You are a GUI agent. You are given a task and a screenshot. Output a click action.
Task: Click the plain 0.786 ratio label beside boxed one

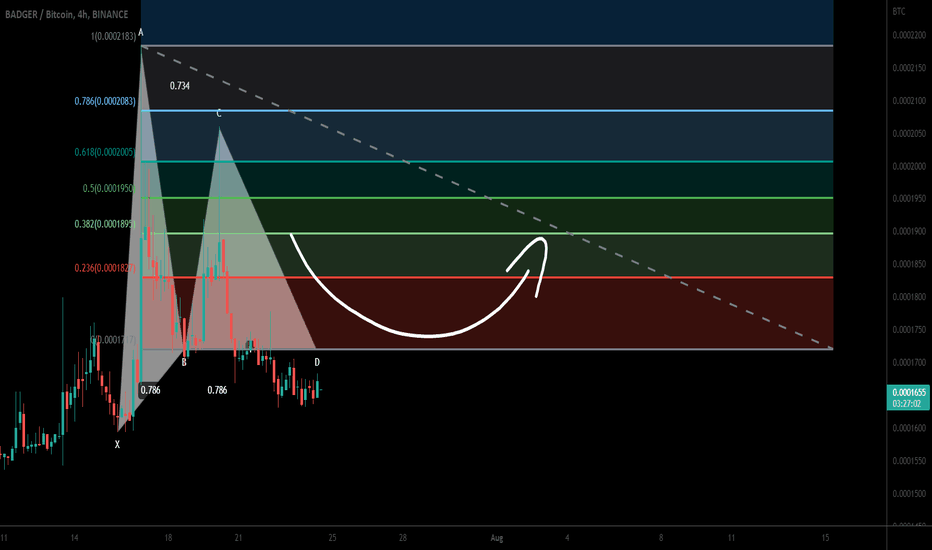click(217, 390)
